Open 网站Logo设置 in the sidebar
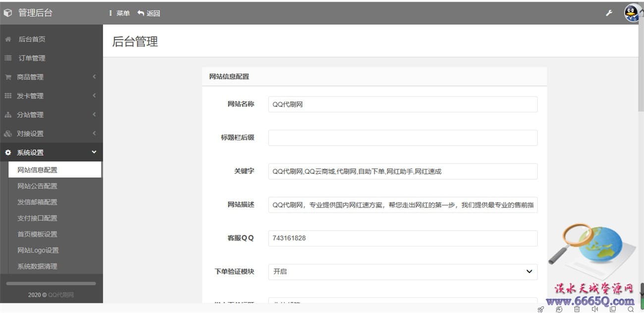The width and height of the screenshot is (644, 313). coord(38,250)
